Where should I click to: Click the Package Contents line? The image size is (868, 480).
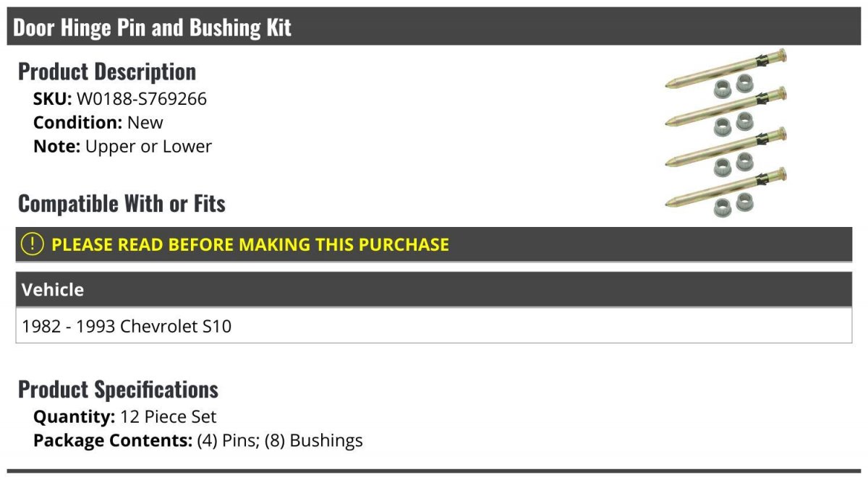click(x=198, y=440)
